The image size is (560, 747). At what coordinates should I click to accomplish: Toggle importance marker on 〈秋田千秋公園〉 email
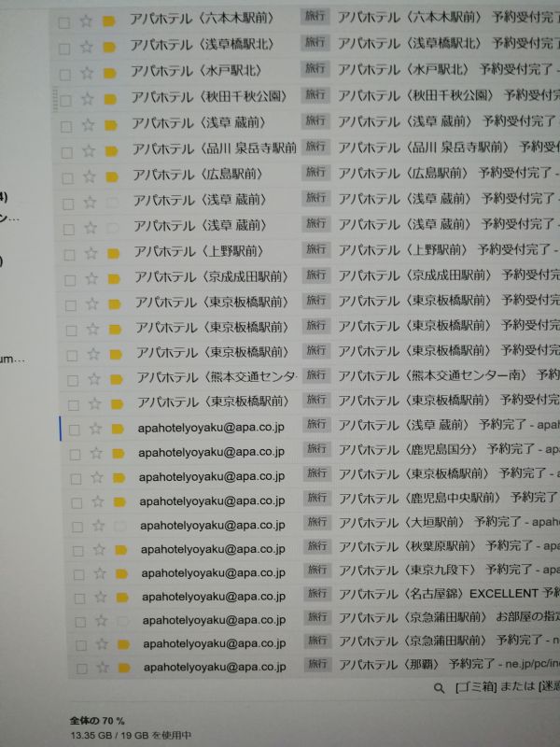point(110,100)
